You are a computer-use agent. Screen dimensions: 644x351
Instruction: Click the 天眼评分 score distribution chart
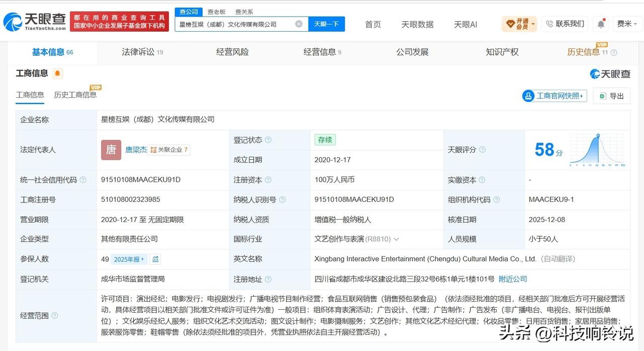pos(597,150)
